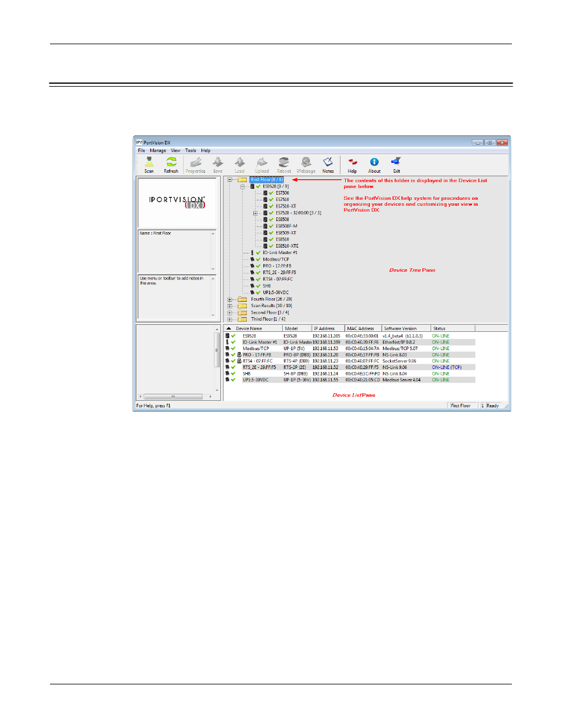Viewport: 562px width, 728px height.
Task: Select ES8508F-M in the device tree
Action: point(286,226)
